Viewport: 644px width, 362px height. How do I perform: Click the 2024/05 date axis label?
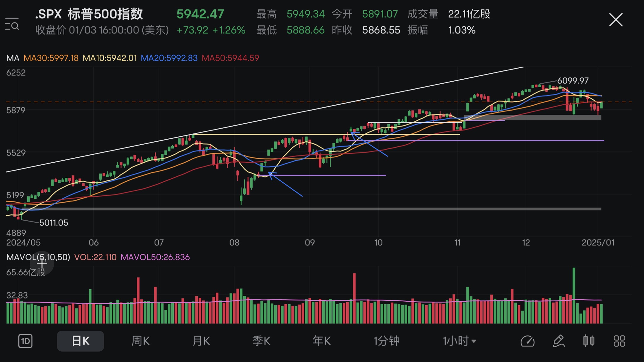click(23, 243)
